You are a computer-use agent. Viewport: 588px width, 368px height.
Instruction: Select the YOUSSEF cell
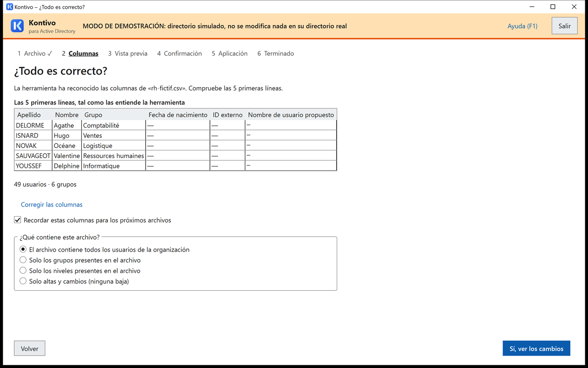34,166
